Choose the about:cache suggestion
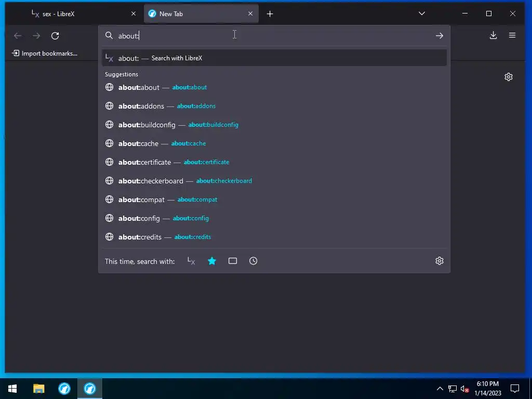Viewport: 532px width, 399px height. [274, 143]
